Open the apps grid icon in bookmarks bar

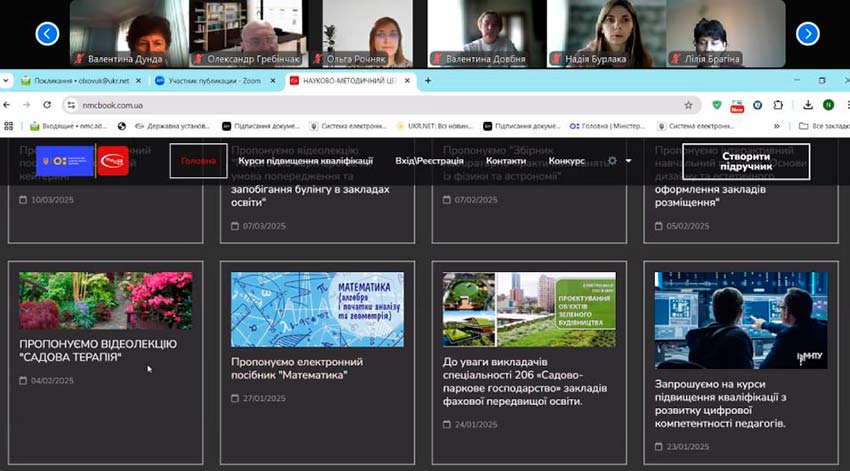pyautogui.click(x=8, y=126)
